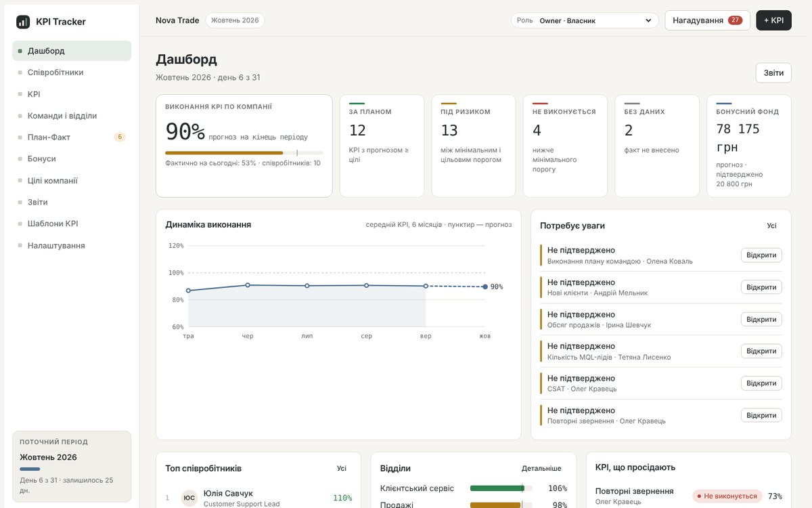Click the Звіти button under header
812x508 pixels.
point(773,73)
